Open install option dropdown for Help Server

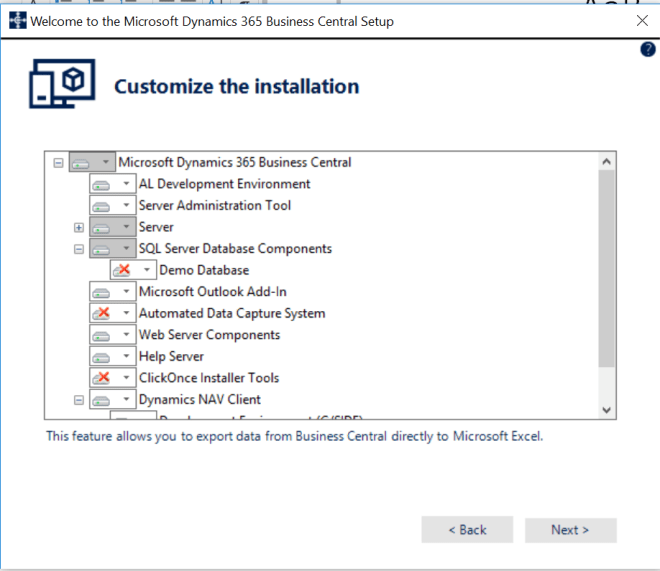click(x=126, y=356)
